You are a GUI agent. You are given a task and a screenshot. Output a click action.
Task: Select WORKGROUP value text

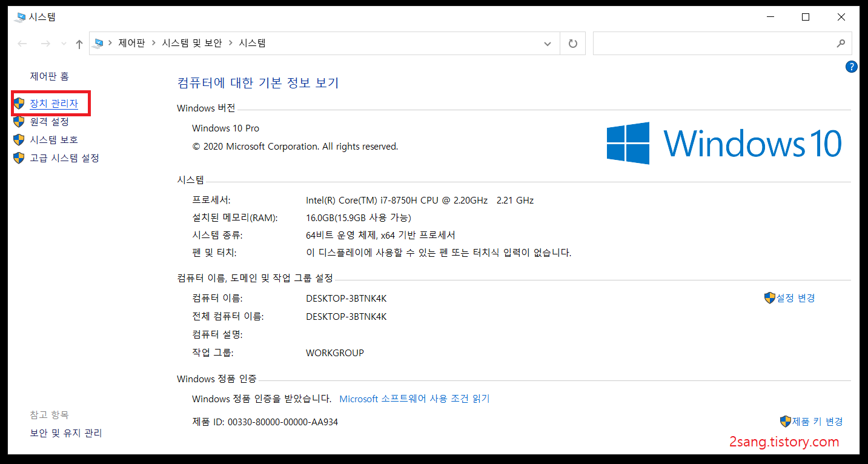click(335, 353)
